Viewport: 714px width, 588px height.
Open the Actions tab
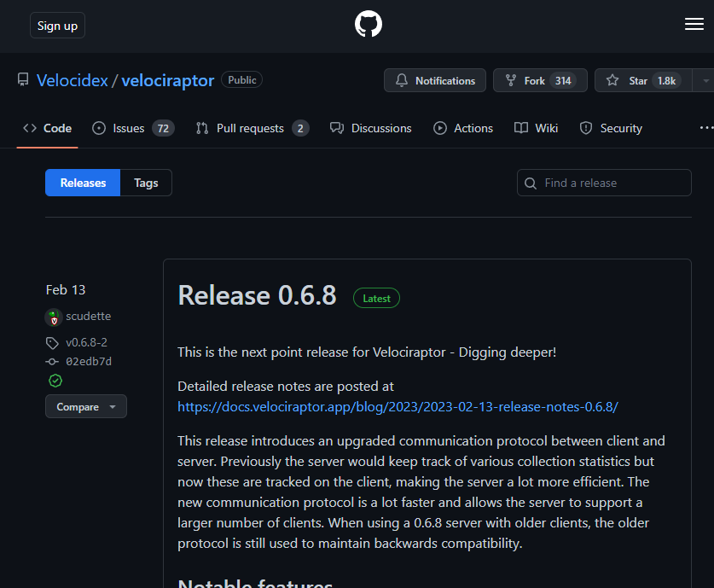point(462,129)
